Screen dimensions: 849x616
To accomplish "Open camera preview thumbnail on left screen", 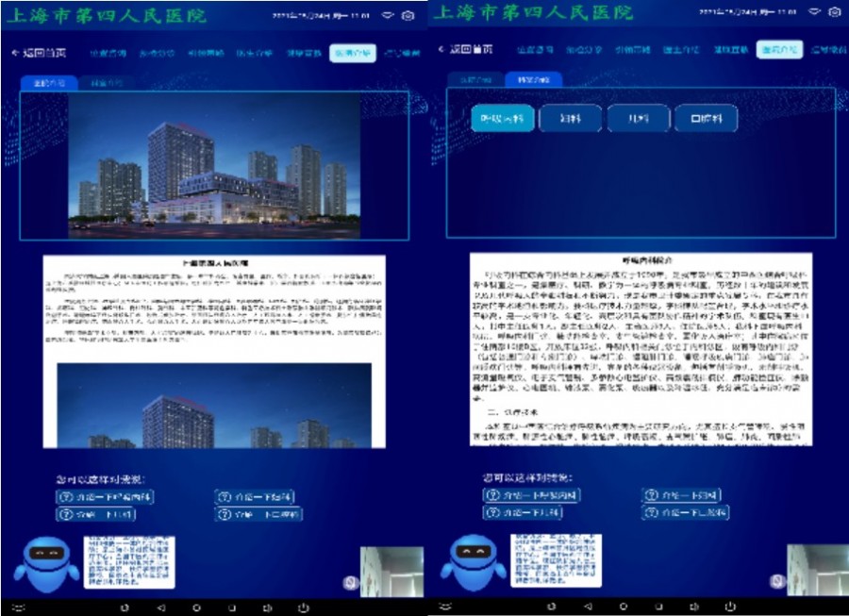I will pyautogui.click(x=391, y=572).
